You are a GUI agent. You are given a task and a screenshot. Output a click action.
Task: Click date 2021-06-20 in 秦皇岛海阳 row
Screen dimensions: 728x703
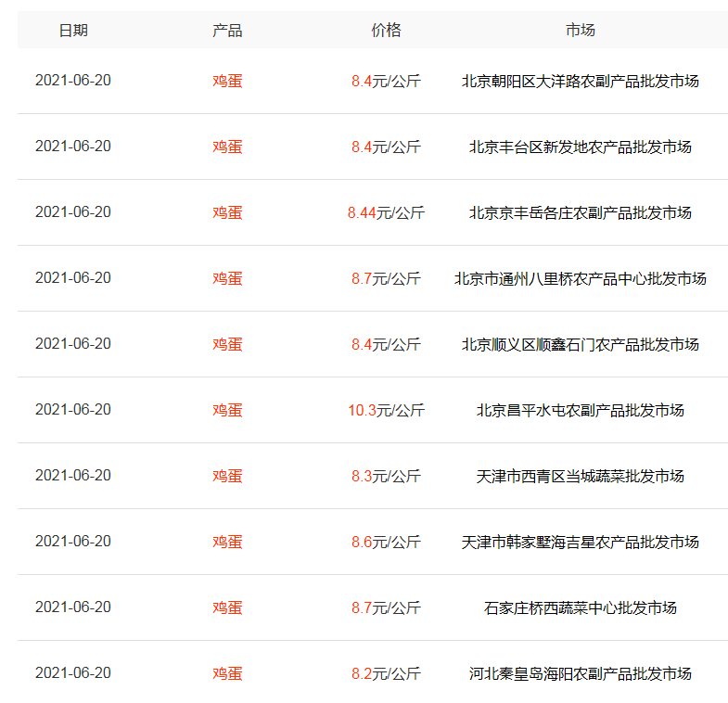coord(73,673)
